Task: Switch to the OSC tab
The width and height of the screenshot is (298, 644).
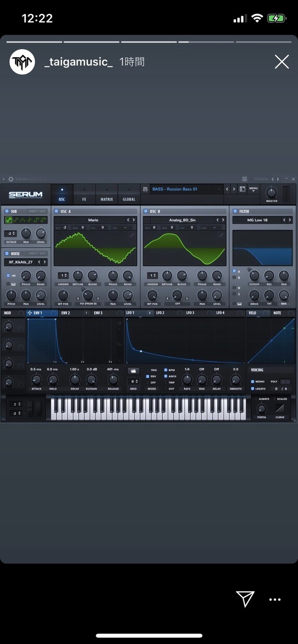Action: pos(62,195)
